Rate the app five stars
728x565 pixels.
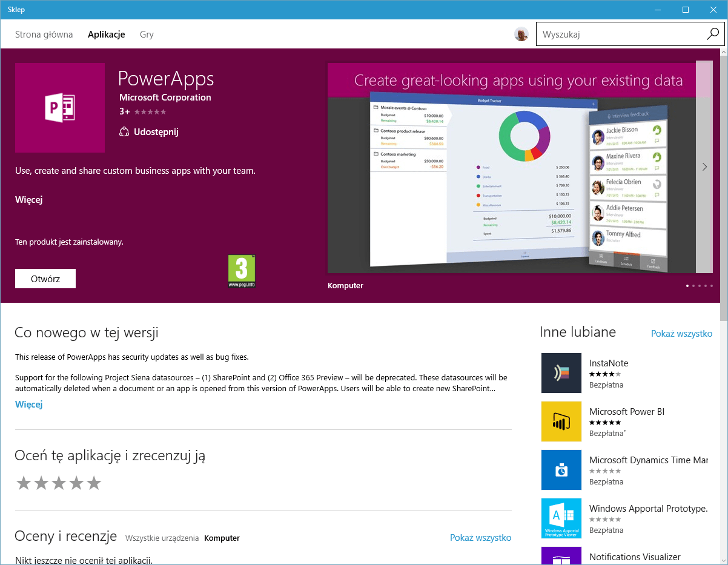click(94, 483)
